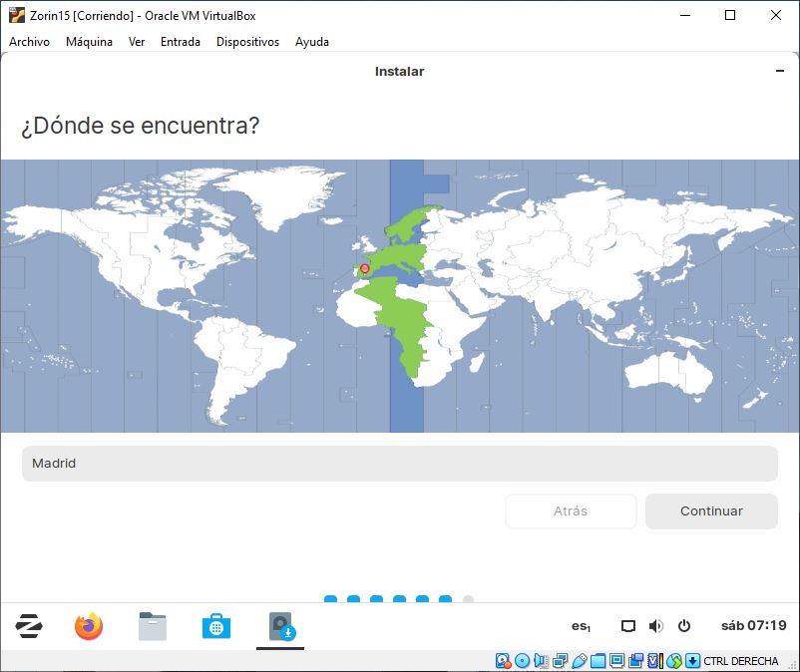Open the Zorin start menu
This screenshot has width=800, height=672.
[x=29, y=626]
